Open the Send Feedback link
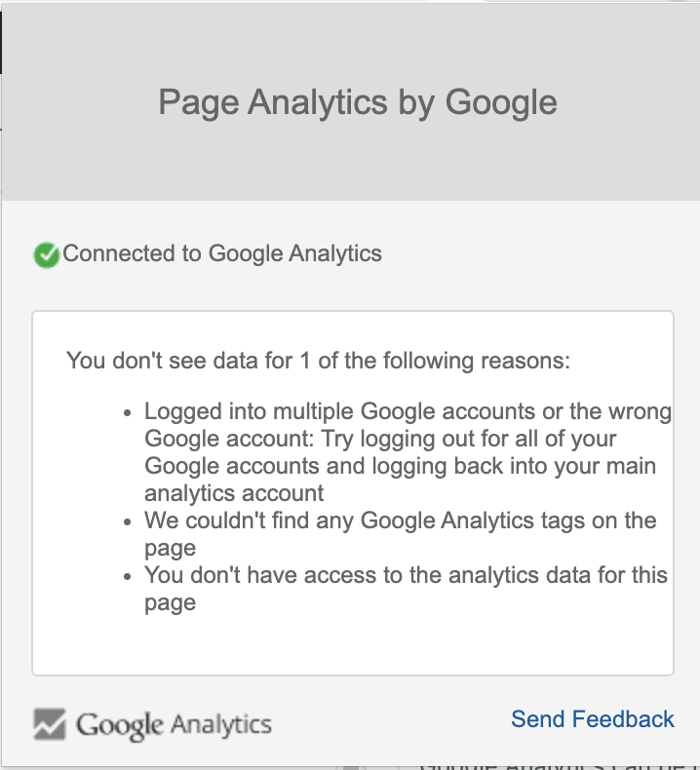Image resolution: width=700 pixels, height=770 pixels. [593, 719]
